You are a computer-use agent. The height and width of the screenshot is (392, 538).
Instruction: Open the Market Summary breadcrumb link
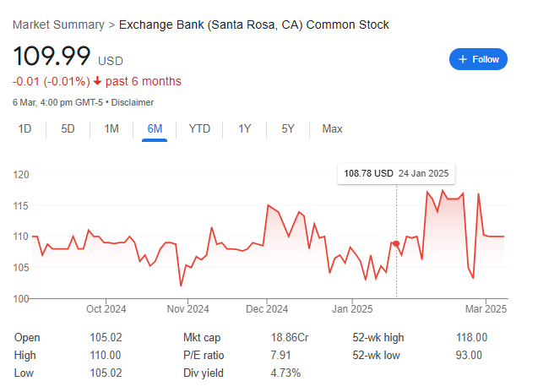pyautogui.click(x=58, y=24)
